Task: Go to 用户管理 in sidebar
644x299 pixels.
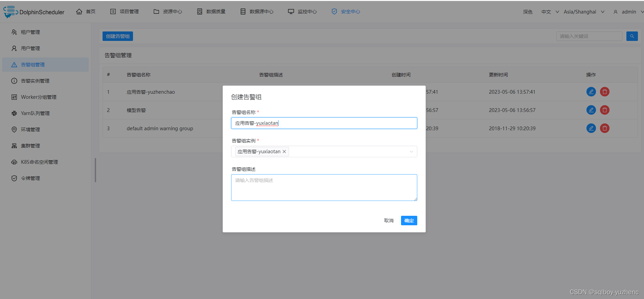Action: [45, 48]
